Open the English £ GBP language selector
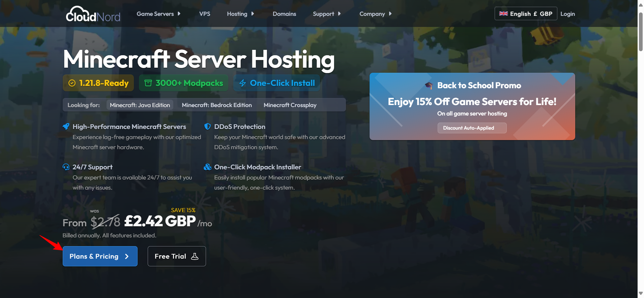Viewport: 644px width, 298px height. click(526, 13)
